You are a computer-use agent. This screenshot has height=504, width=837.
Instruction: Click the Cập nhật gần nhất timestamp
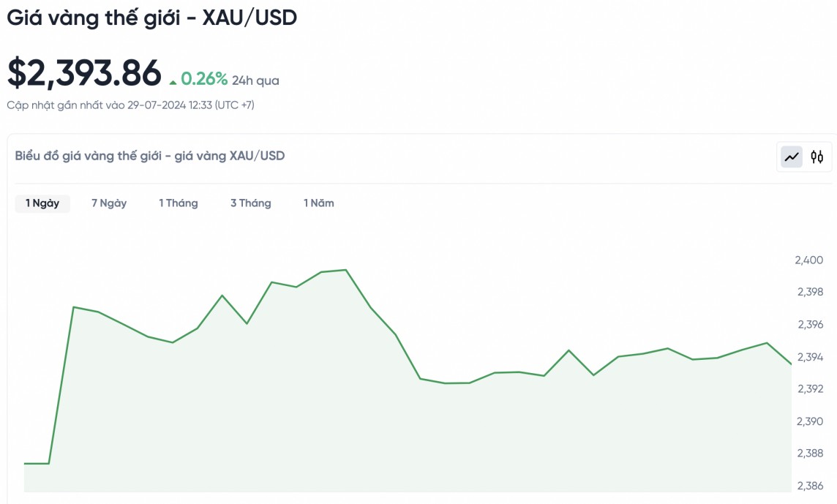(x=130, y=105)
